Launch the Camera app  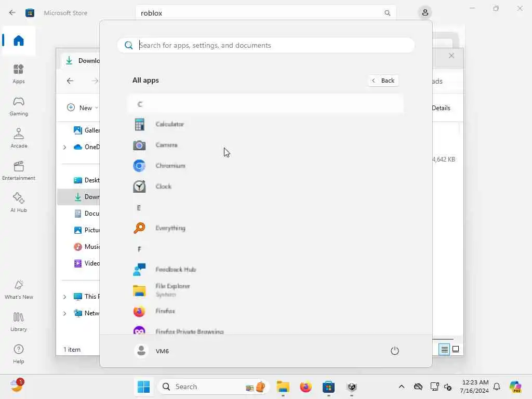pyautogui.click(x=265, y=145)
